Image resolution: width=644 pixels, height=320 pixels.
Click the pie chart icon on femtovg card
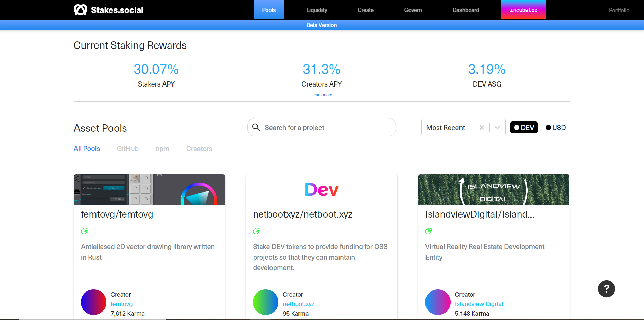pos(84,231)
